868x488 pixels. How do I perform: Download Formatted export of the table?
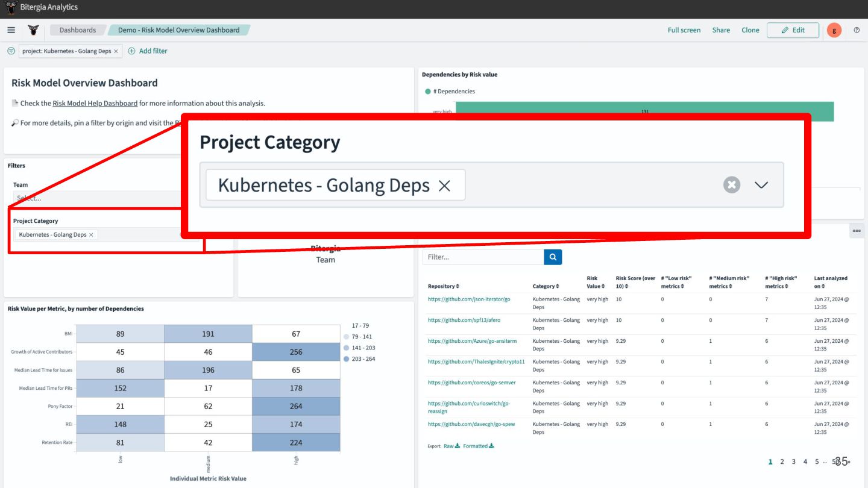coord(478,446)
